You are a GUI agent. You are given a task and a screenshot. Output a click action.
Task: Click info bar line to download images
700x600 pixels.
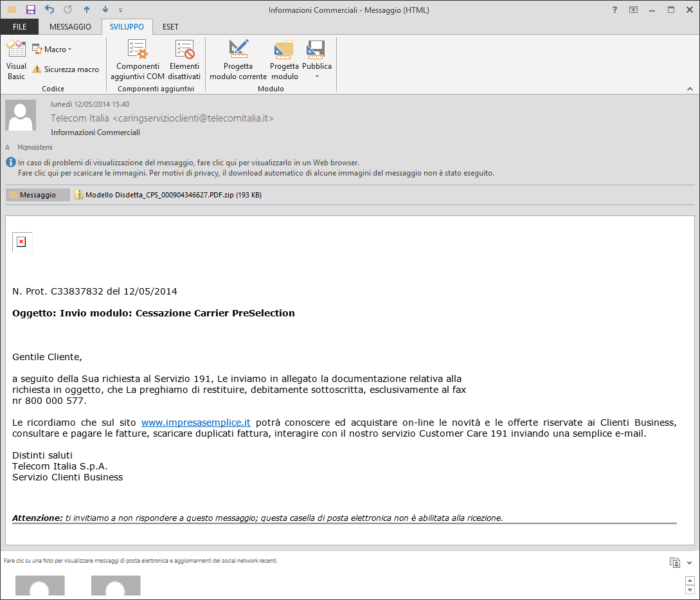tap(256, 173)
